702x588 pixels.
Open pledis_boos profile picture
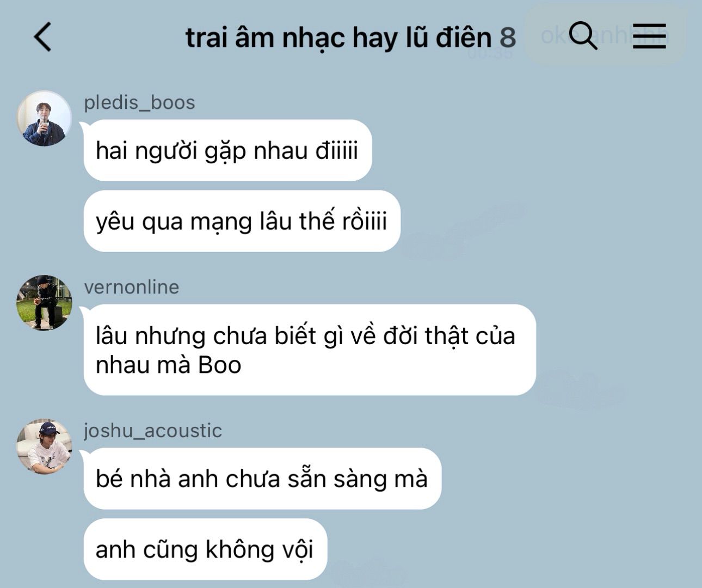tap(44, 118)
